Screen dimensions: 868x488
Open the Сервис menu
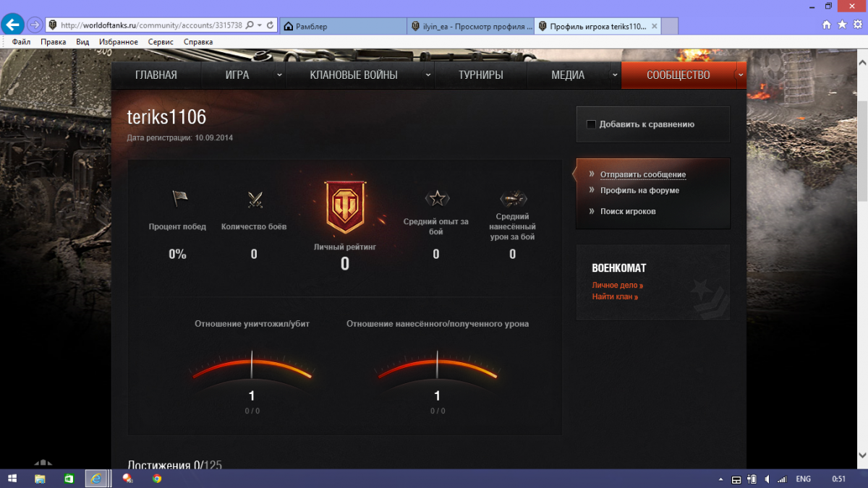[161, 42]
